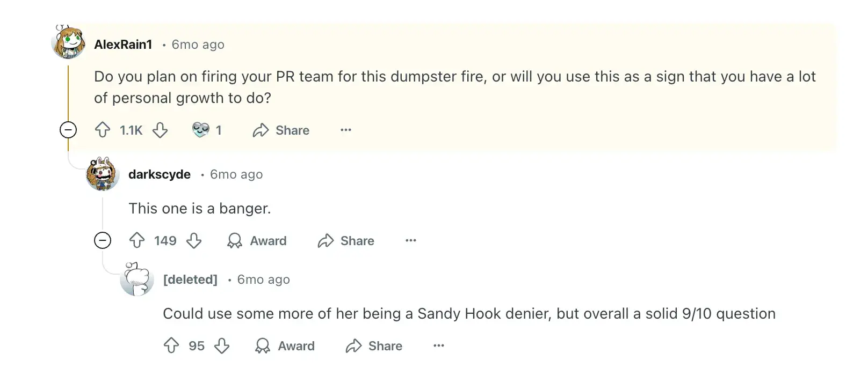Open darkscyde's user profile
Viewport: 868px width, 368px height.
tap(159, 174)
